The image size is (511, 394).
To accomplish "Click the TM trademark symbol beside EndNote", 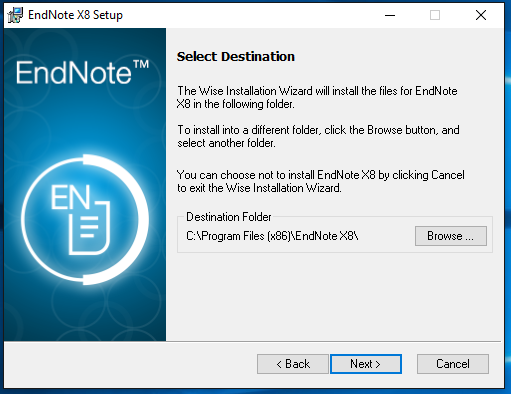I will coord(141,64).
